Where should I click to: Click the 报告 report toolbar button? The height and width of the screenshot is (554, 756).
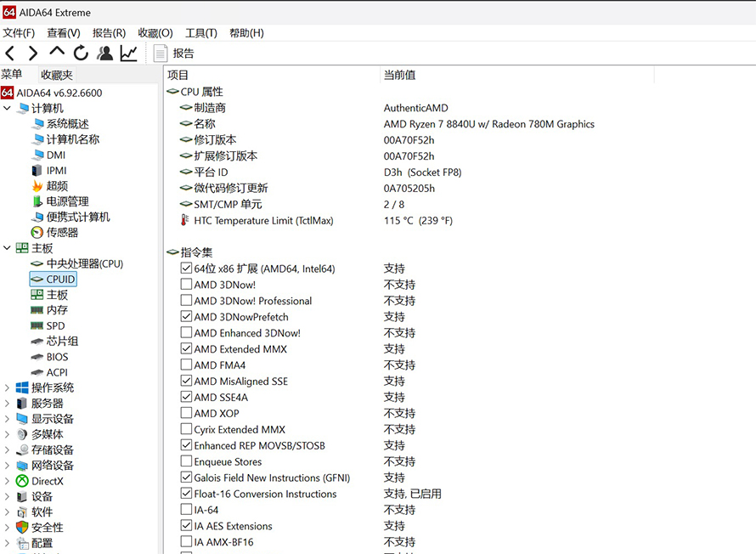pyautogui.click(x=173, y=53)
